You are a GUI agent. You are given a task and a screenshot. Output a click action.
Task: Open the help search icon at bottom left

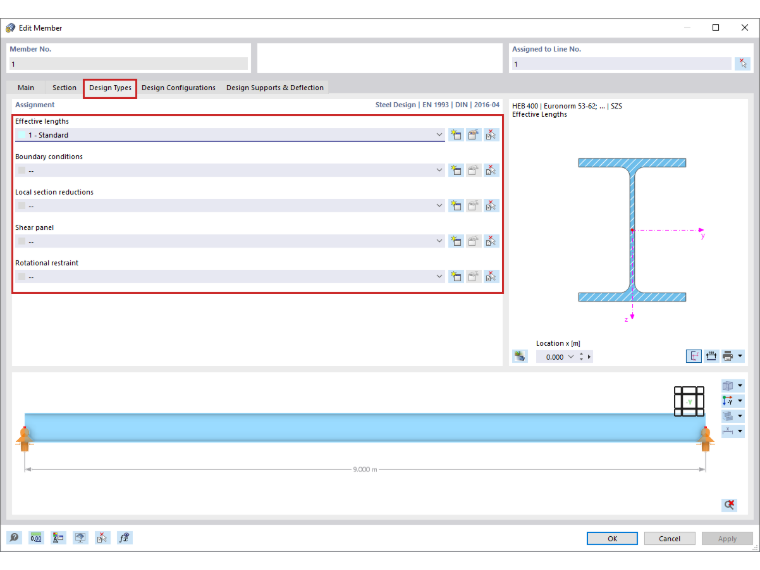(14, 538)
